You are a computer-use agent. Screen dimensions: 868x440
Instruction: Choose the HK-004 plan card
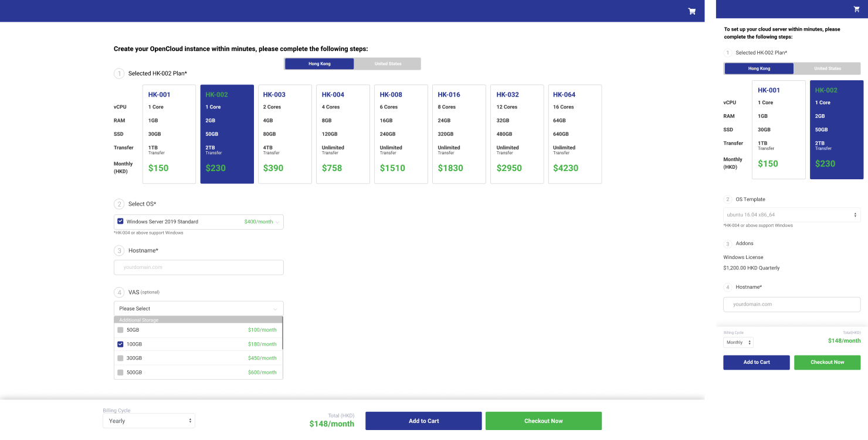coord(343,134)
